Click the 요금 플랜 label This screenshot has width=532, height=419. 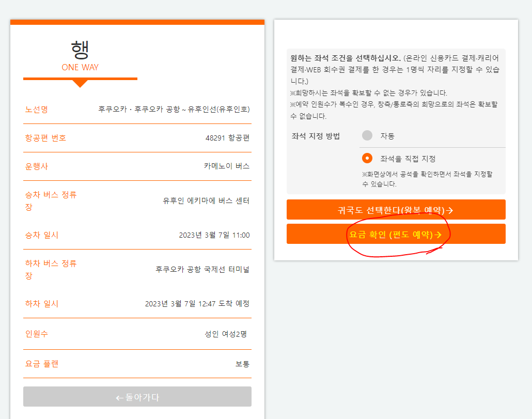(x=42, y=364)
